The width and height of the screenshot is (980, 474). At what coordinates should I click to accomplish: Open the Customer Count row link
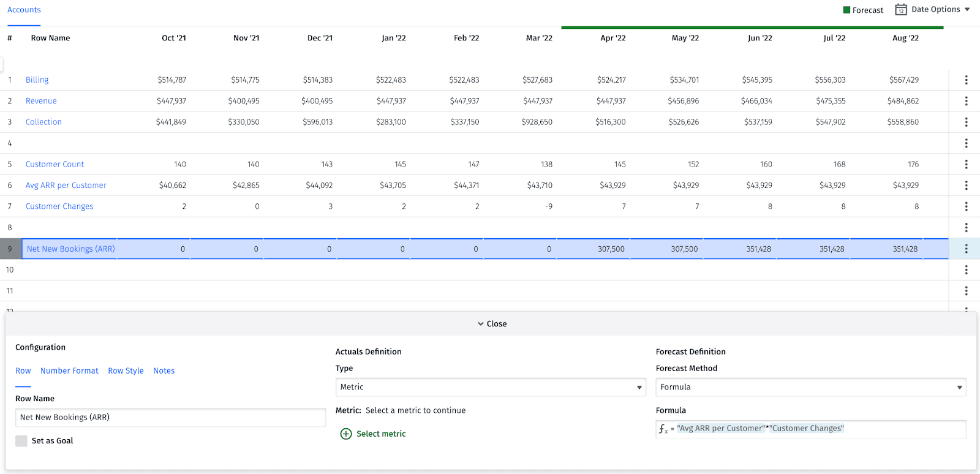click(55, 164)
